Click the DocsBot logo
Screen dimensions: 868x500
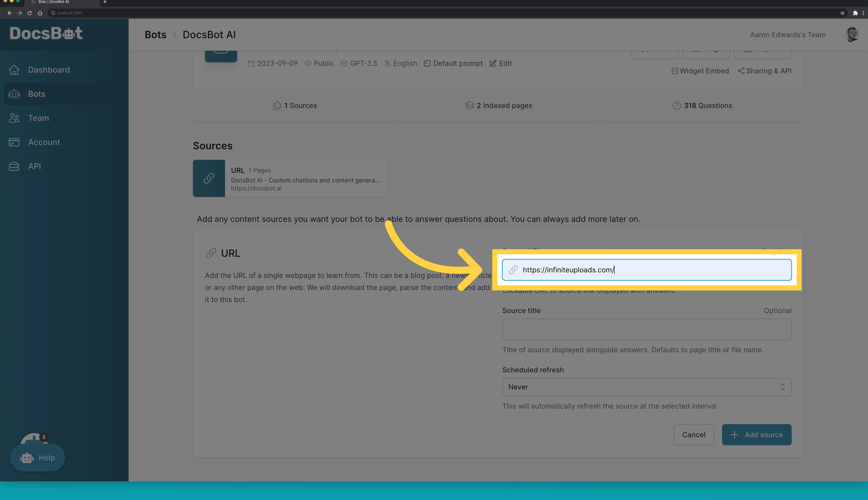46,33
